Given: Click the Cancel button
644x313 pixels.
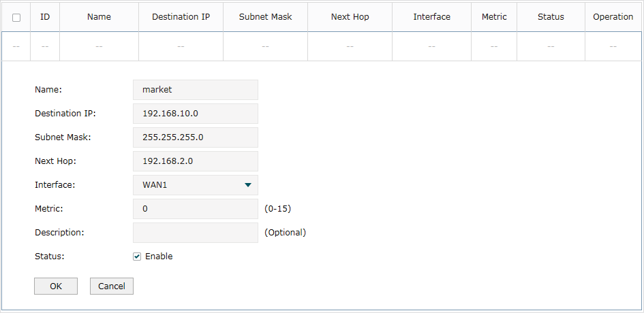Looking at the screenshot, I should 112,286.
